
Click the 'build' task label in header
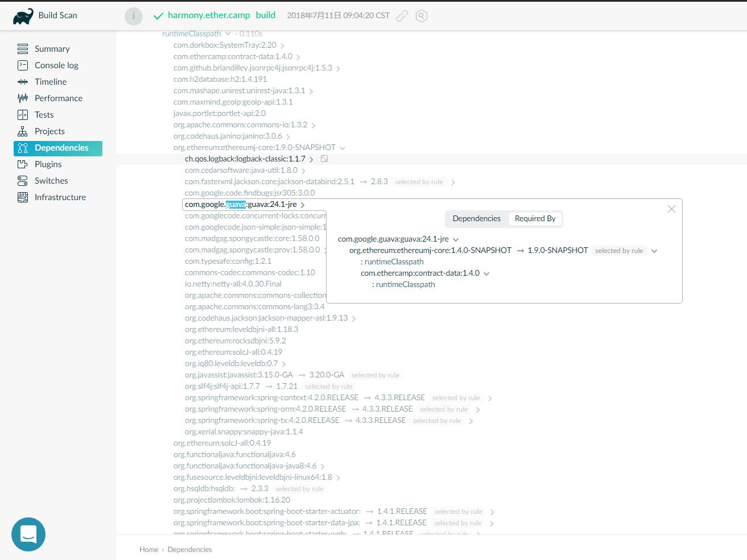click(266, 15)
